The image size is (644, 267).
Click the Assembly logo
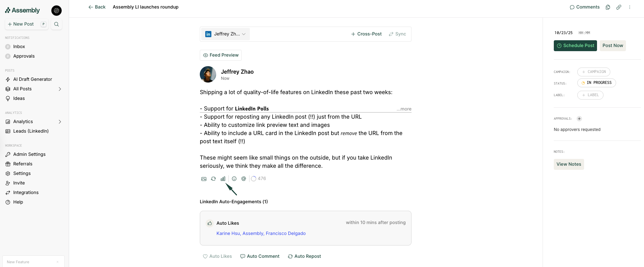22,10
